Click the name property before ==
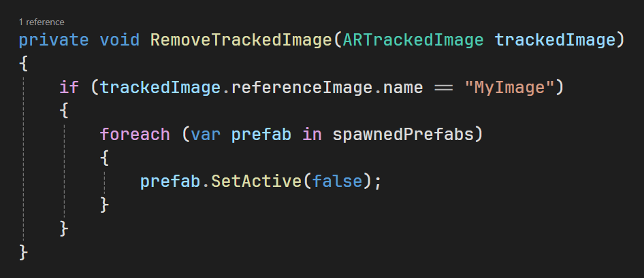The height and width of the screenshot is (278, 644). pos(403,87)
